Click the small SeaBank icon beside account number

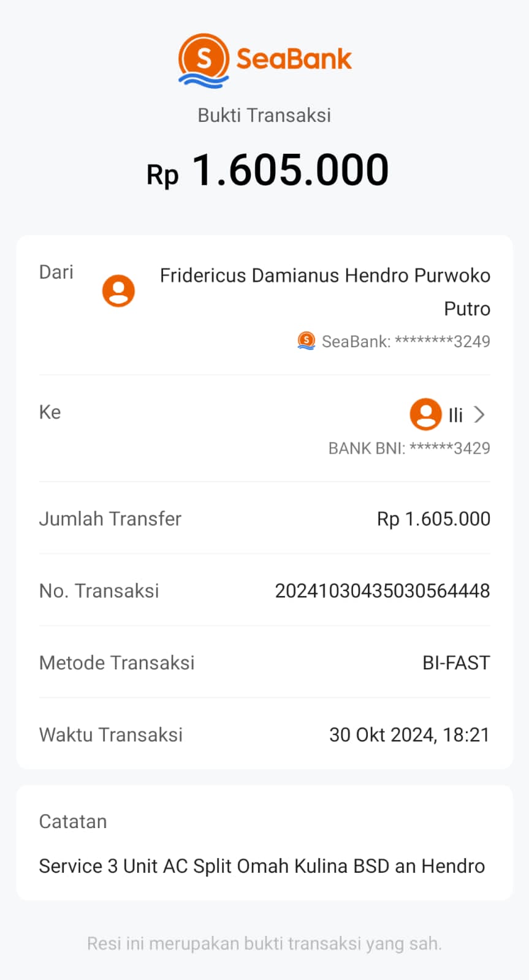point(306,341)
